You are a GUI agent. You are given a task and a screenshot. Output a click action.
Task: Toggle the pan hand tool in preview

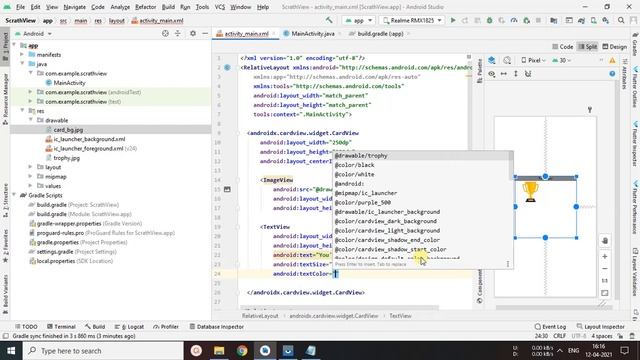point(605,241)
